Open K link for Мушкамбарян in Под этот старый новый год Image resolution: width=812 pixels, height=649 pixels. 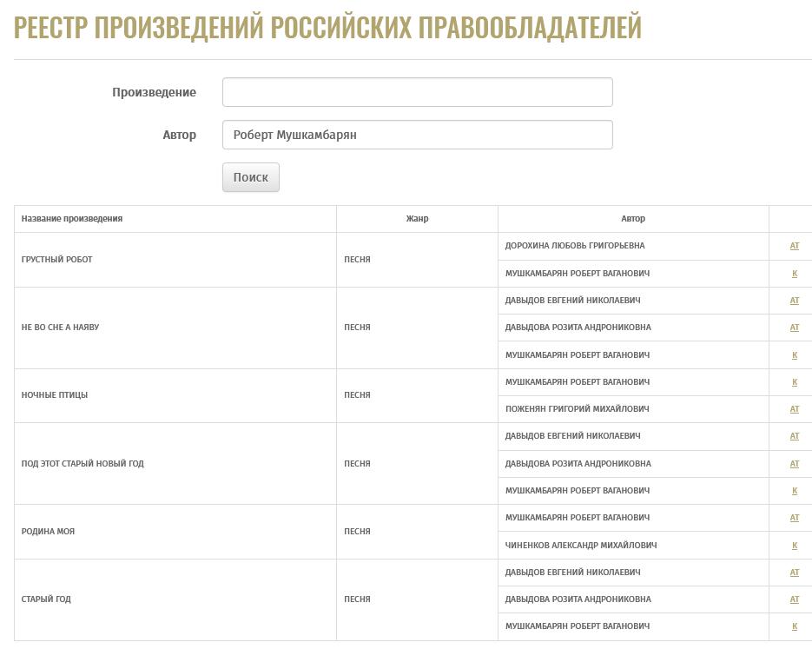795,491
